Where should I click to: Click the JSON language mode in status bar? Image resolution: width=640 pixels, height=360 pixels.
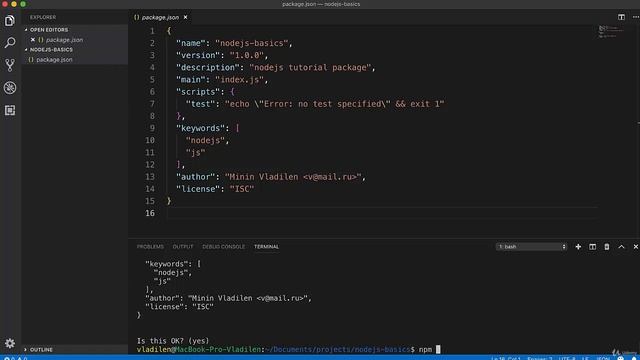[x=603, y=358]
